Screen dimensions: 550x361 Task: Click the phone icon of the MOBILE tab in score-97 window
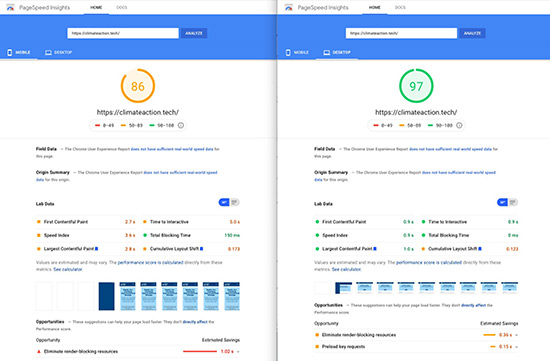pos(288,52)
